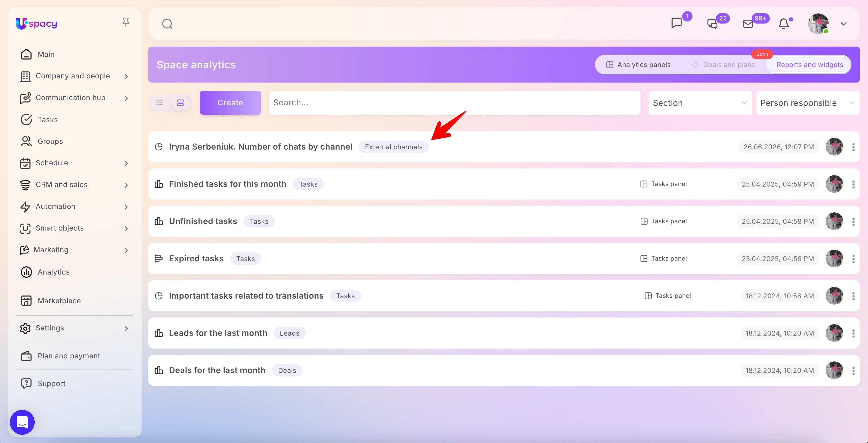The image size is (868, 443).
Task: Select the Reports and widgets tab
Action: pos(809,65)
